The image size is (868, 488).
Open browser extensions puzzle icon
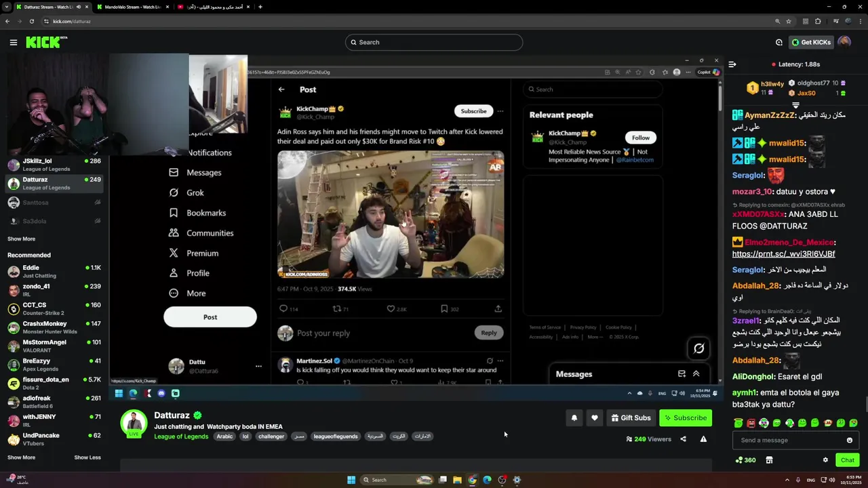point(818,21)
